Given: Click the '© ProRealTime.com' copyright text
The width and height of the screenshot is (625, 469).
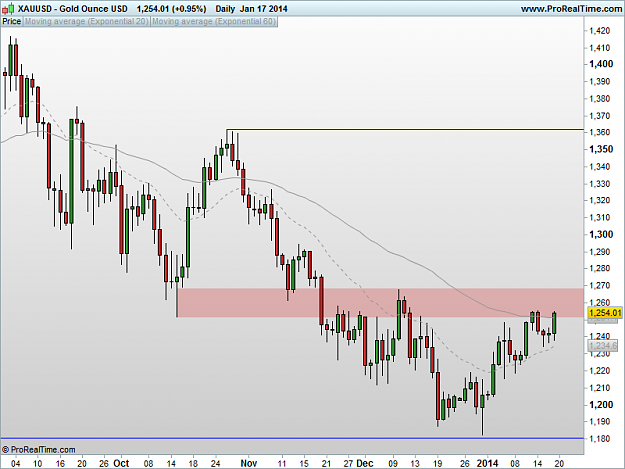Looking at the screenshot, I should coord(38,449).
